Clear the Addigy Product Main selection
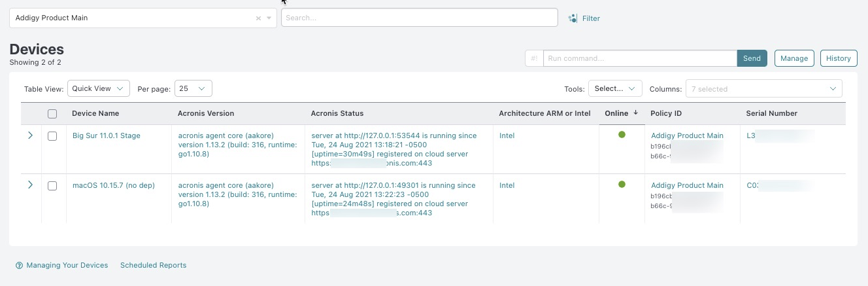Screen dimensions: 868x286 coord(258,18)
